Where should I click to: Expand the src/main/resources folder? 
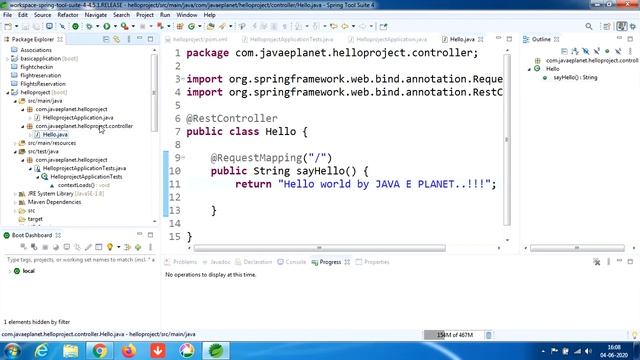click(15, 143)
